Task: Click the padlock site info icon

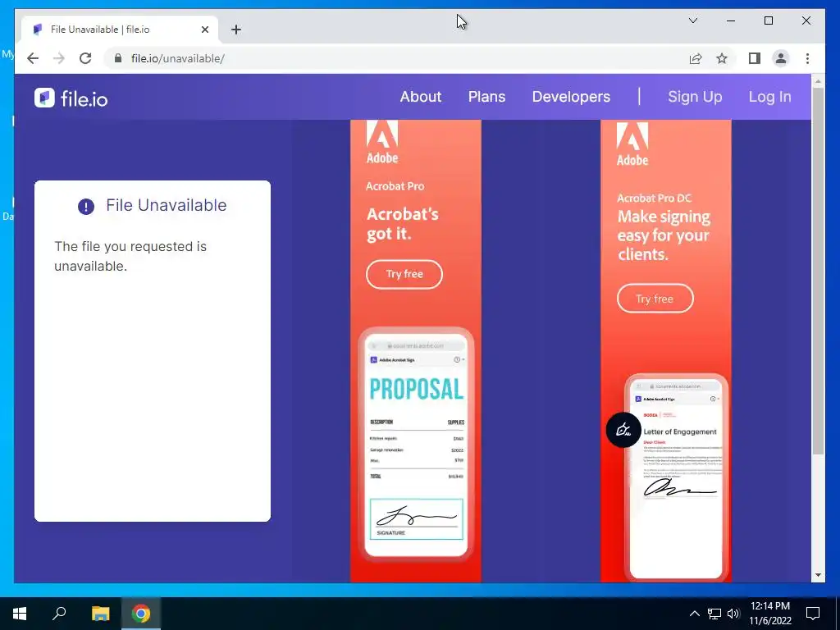Action: point(118,58)
